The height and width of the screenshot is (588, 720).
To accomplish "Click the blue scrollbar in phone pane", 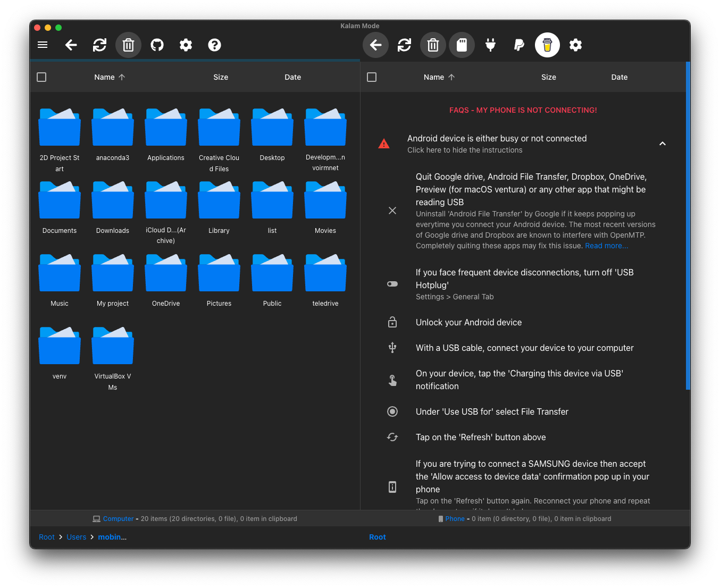I will 688,226.
